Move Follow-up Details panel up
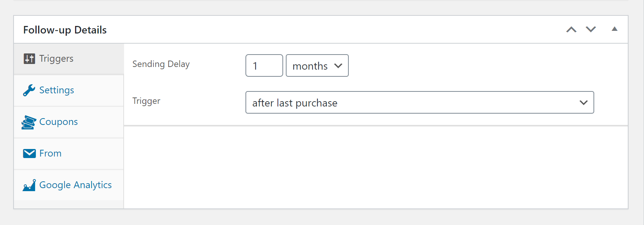This screenshot has height=225, width=644. click(x=571, y=29)
